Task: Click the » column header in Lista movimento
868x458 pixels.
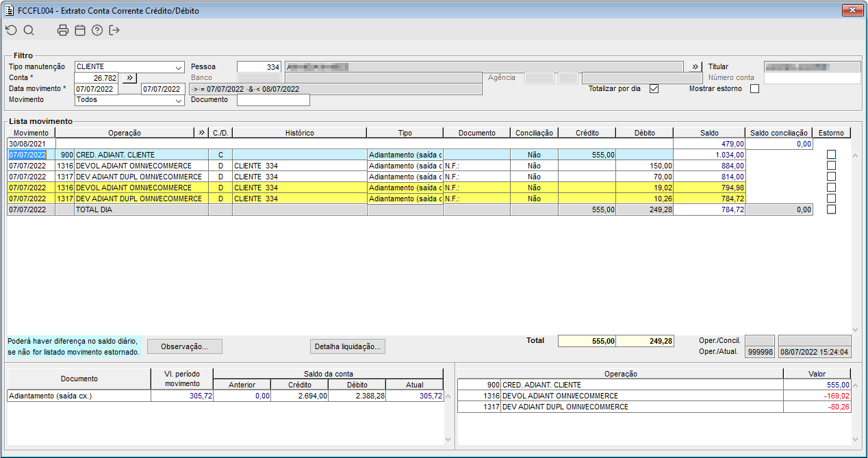Action: coord(201,132)
